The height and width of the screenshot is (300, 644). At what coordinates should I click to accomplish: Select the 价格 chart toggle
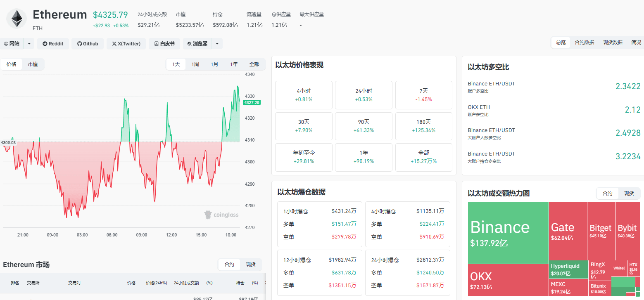click(x=11, y=64)
